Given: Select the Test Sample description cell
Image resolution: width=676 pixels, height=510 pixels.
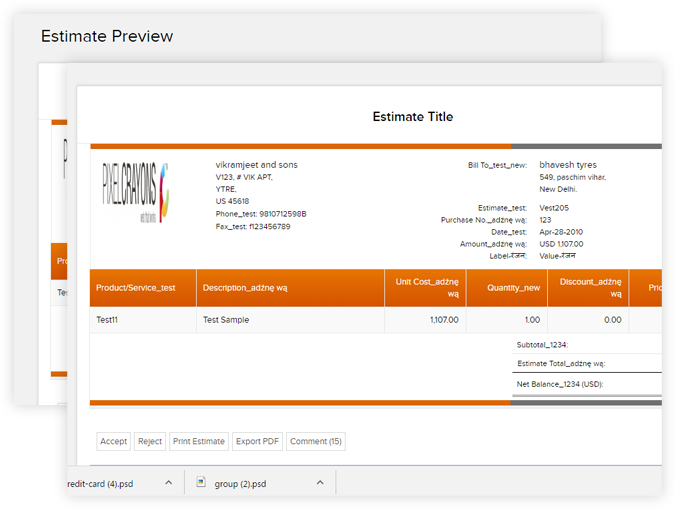Looking at the screenshot, I should pyautogui.click(x=290, y=320).
